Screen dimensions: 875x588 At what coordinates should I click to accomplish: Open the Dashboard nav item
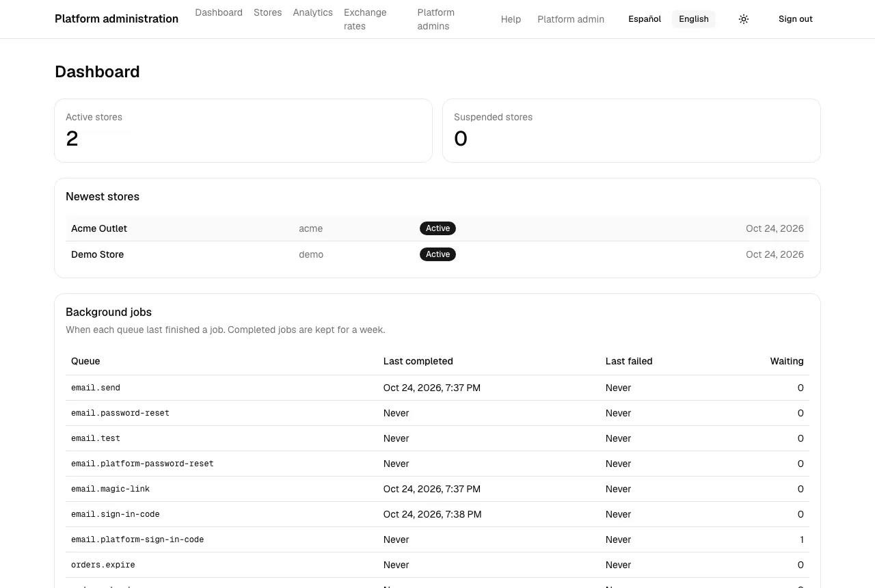pos(219,12)
